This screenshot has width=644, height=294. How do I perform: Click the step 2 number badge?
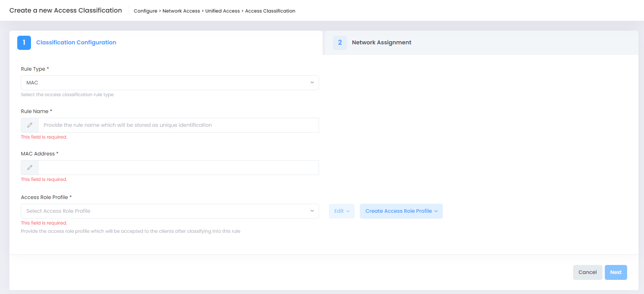(x=339, y=42)
